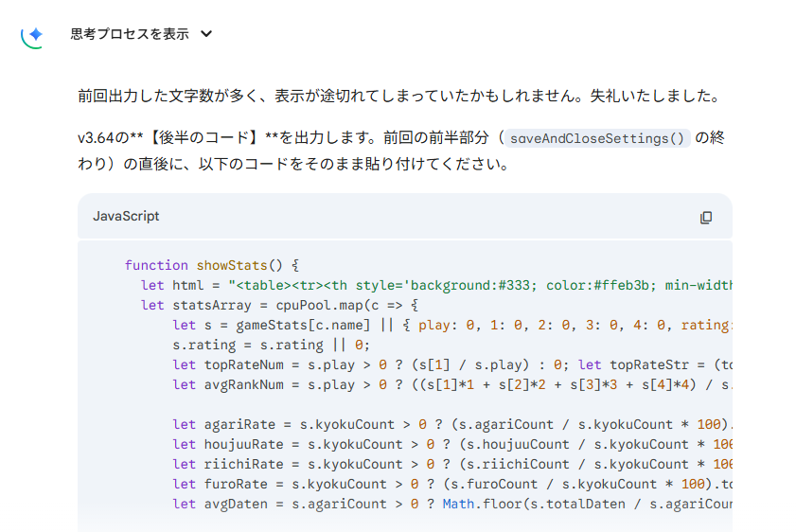Click the 'let avgDaten' code line
796x532 pixels.
(452, 504)
